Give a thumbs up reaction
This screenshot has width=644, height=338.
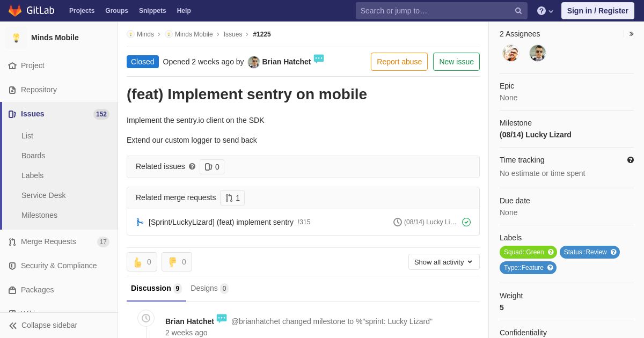142,262
